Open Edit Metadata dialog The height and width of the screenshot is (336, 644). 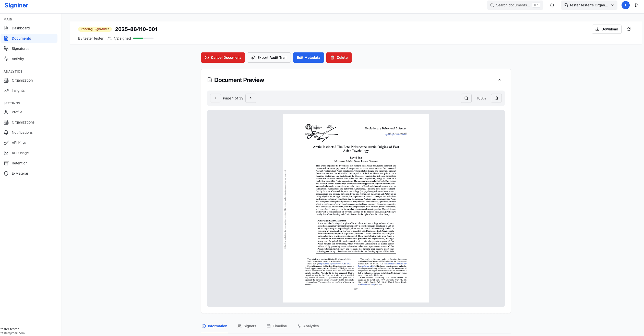coord(308,57)
